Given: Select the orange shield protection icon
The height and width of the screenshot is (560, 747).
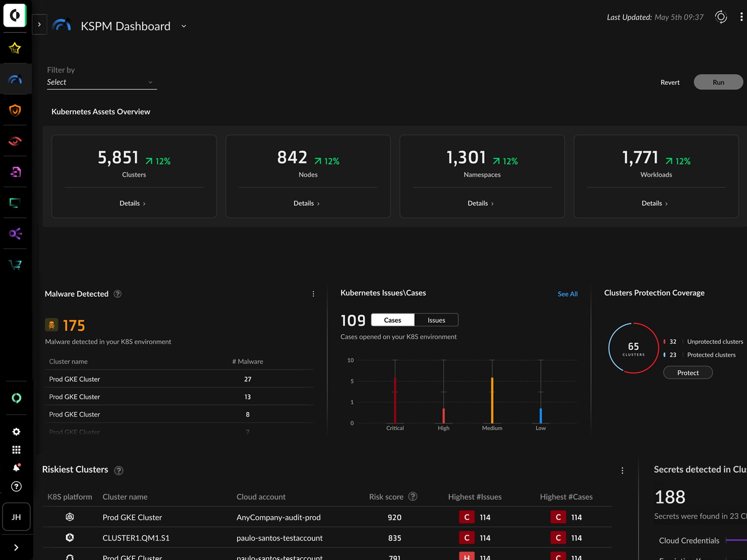Looking at the screenshot, I should point(15,110).
